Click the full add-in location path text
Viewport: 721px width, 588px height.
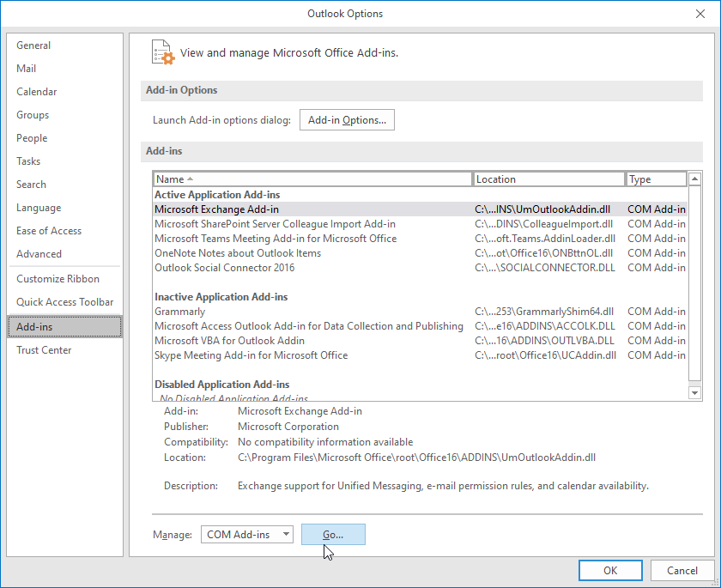(x=416, y=458)
